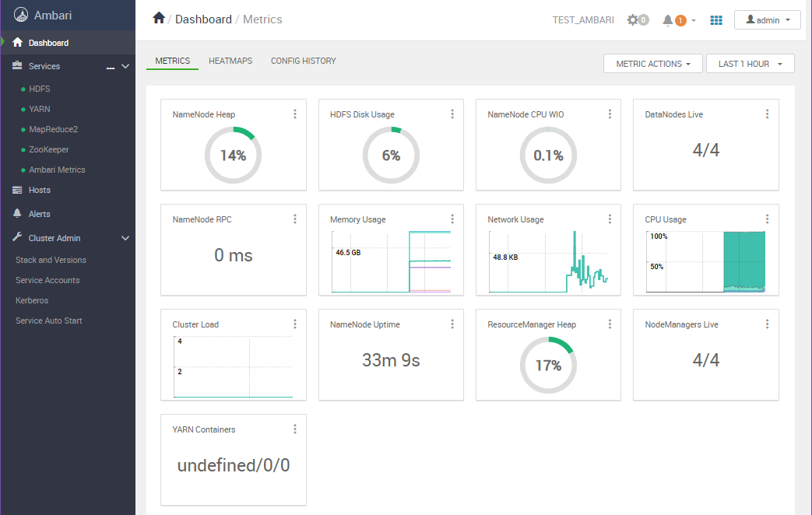Open the HDFS service link
This screenshot has width=812, height=515.
[40, 89]
